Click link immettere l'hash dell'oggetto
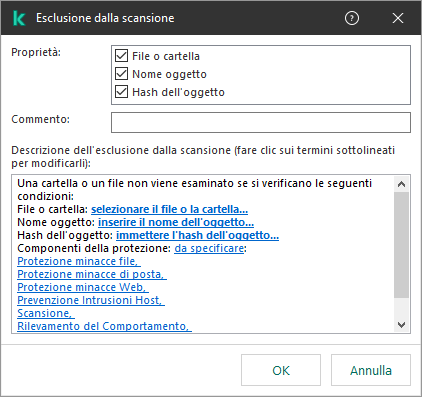The image size is (422, 397). click(x=197, y=235)
